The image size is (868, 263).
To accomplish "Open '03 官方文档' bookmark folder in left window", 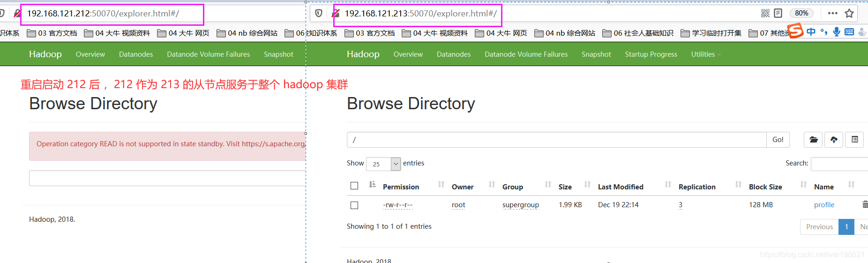I will click(x=52, y=33).
